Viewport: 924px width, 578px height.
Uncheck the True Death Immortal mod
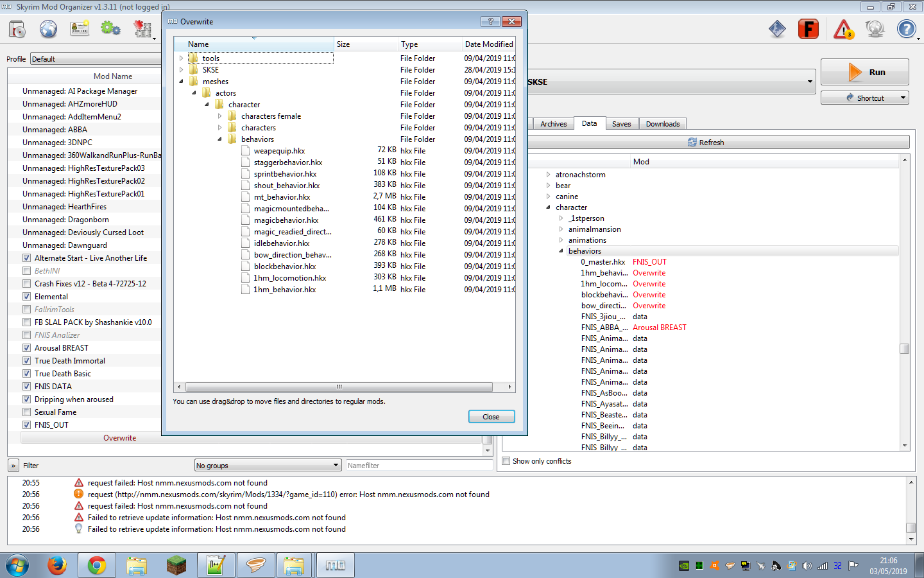[27, 361]
